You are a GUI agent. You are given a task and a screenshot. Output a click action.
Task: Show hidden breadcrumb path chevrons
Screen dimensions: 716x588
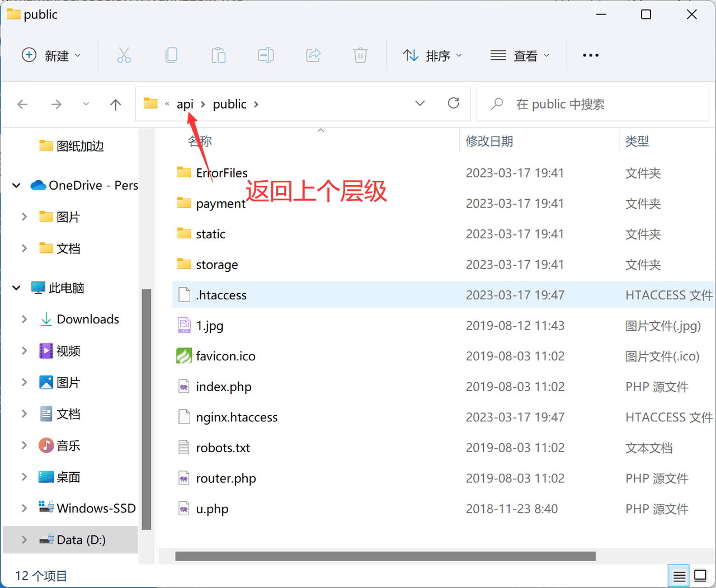coord(167,104)
